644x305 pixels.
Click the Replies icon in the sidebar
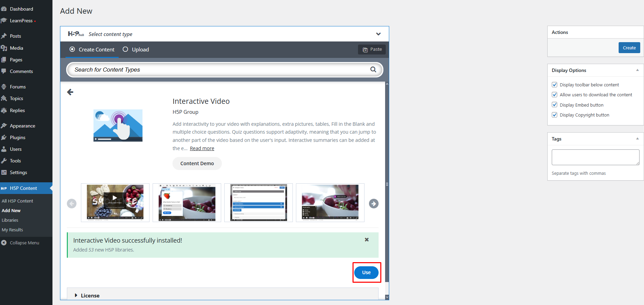pos(4,110)
